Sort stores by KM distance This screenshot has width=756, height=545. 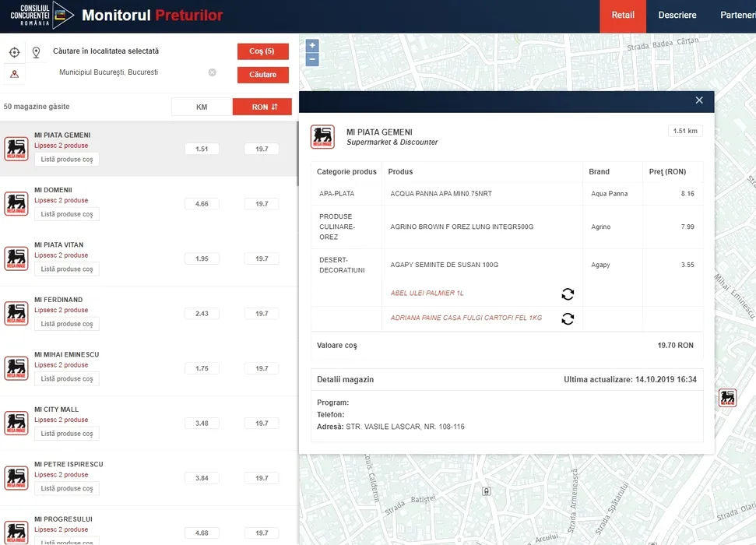[x=202, y=107]
